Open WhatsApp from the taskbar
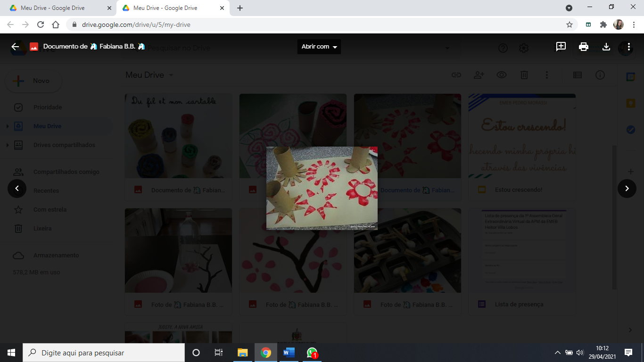 click(312, 353)
